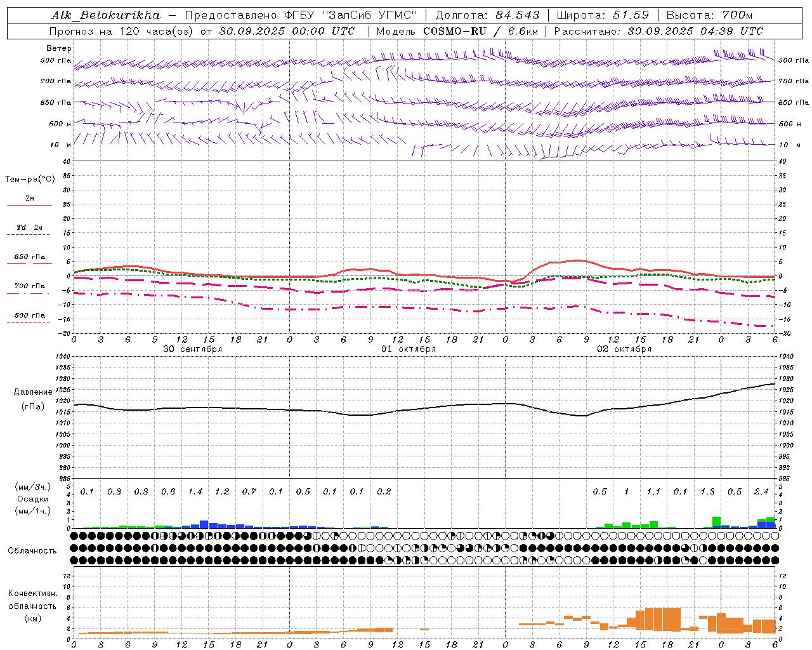Click the 1.1 precipitation value
The width and height of the screenshot is (812, 650).
click(653, 492)
